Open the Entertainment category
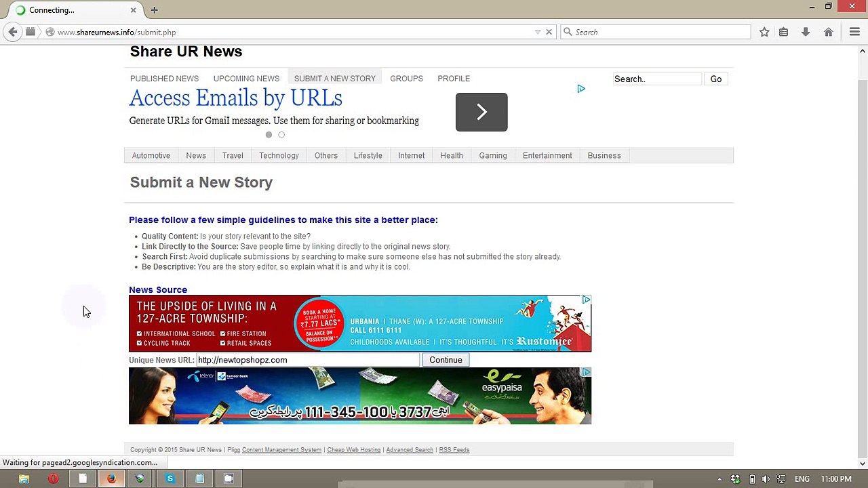868x488 pixels. [x=547, y=156]
